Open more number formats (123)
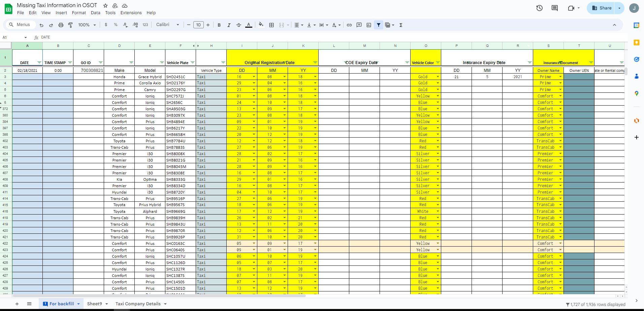 146,25
